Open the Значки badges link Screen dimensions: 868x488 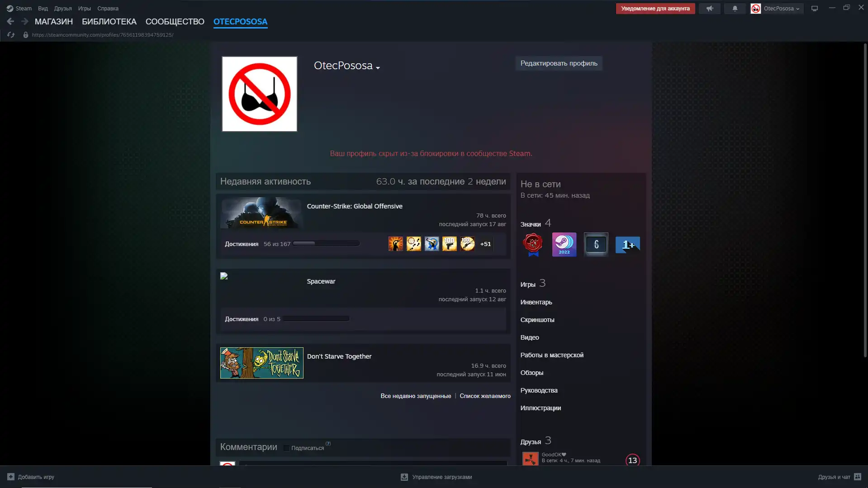coord(530,224)
